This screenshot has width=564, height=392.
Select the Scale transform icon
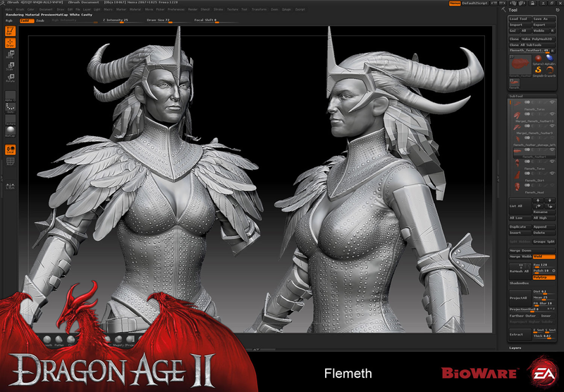(x=10, y=66)
